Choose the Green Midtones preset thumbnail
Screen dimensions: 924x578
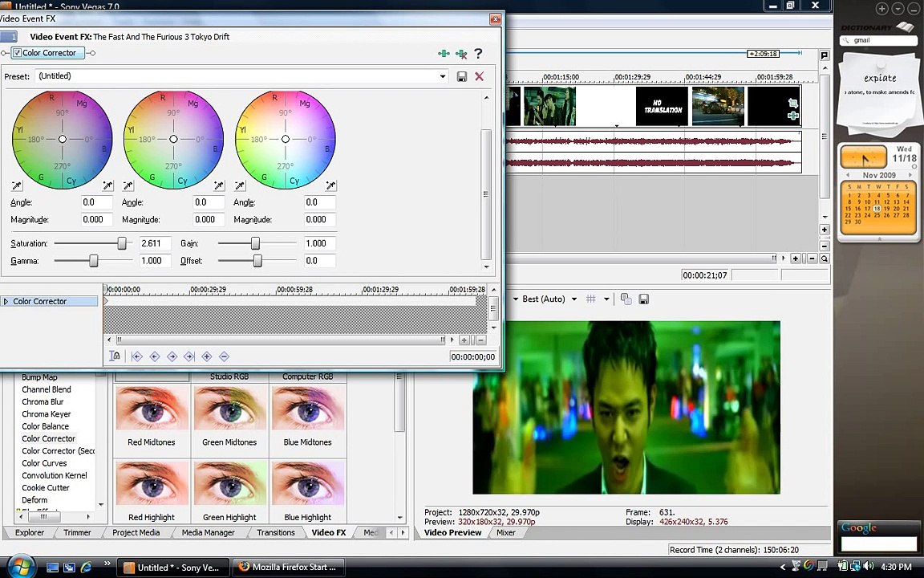229,408
